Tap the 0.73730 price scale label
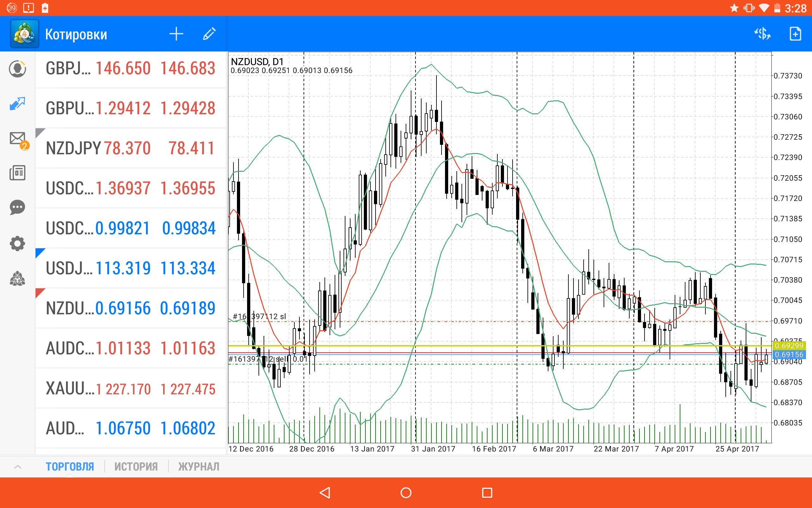The width and height of the screenshot is (812, 508). click(788, 76)
